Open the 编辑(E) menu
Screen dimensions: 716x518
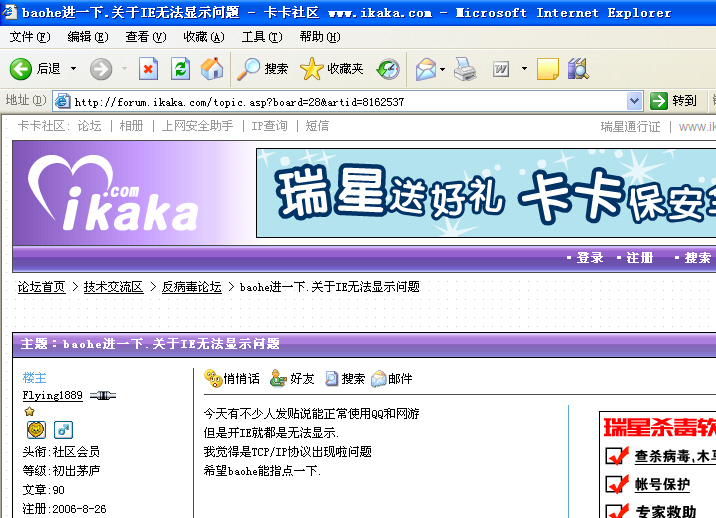(88, 37)
